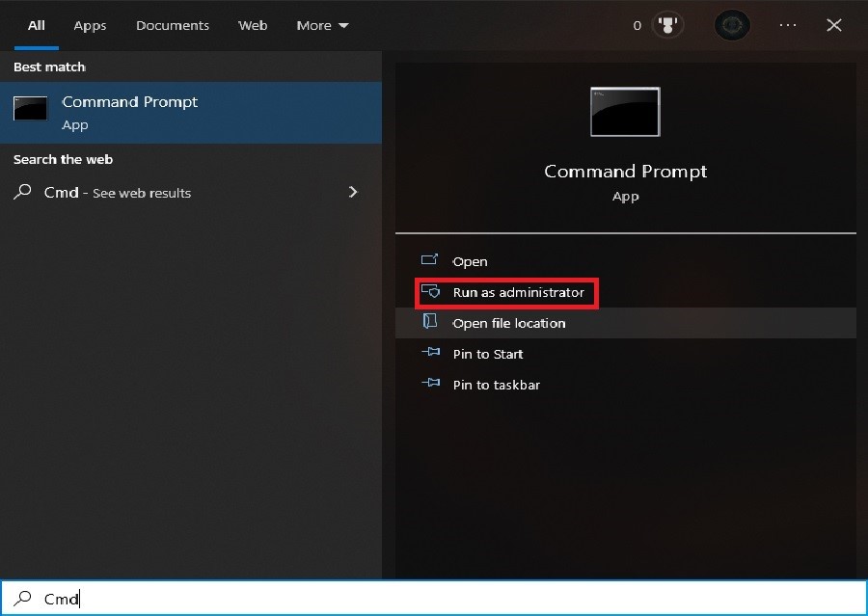Switch to the Documents tab

[173, 25]
